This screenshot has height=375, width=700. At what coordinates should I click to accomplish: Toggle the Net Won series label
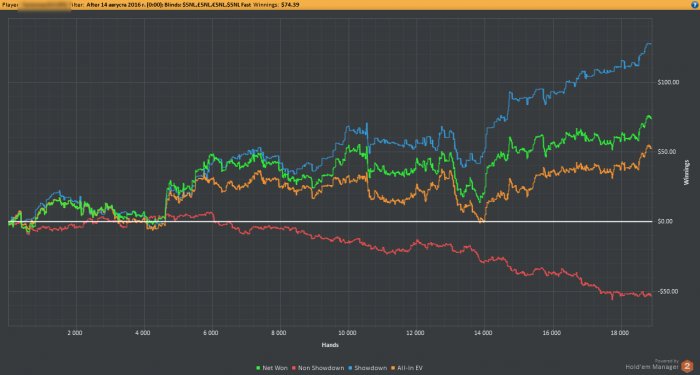pos(275,368)
